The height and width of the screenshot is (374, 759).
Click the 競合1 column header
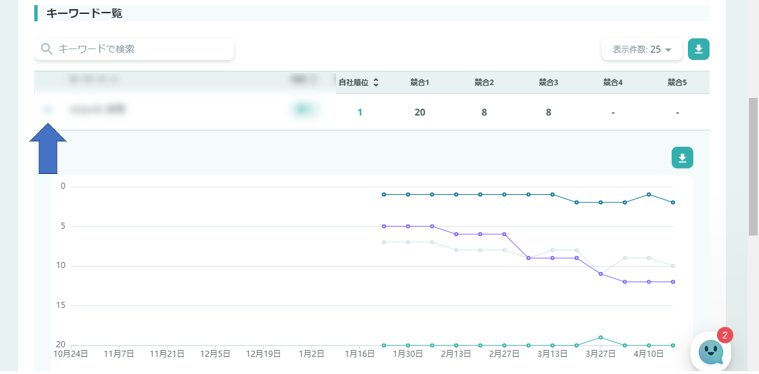[x=420, y=83]
